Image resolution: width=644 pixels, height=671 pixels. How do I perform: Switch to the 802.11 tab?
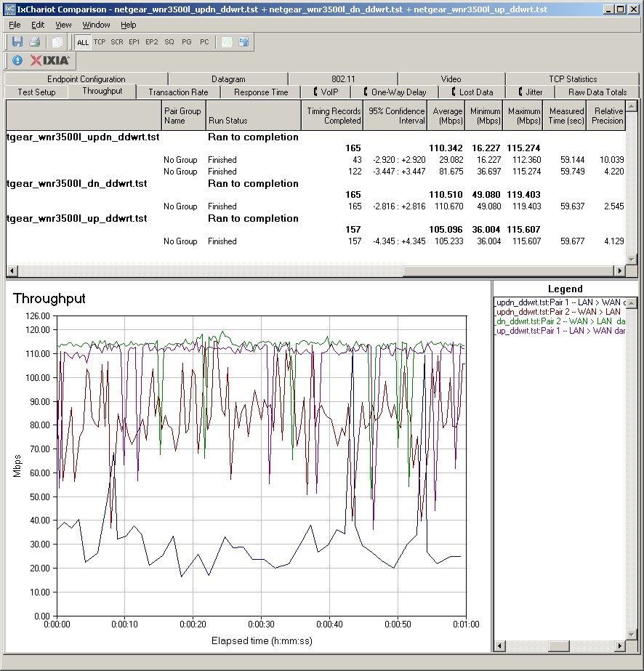tap(343, 79)
